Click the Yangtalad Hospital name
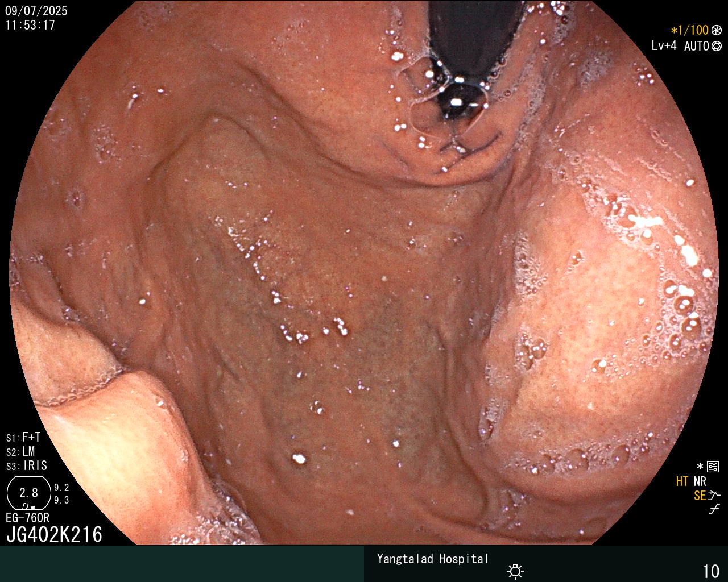The width and height of the screenshot is (728, 582). pos(433,559)
